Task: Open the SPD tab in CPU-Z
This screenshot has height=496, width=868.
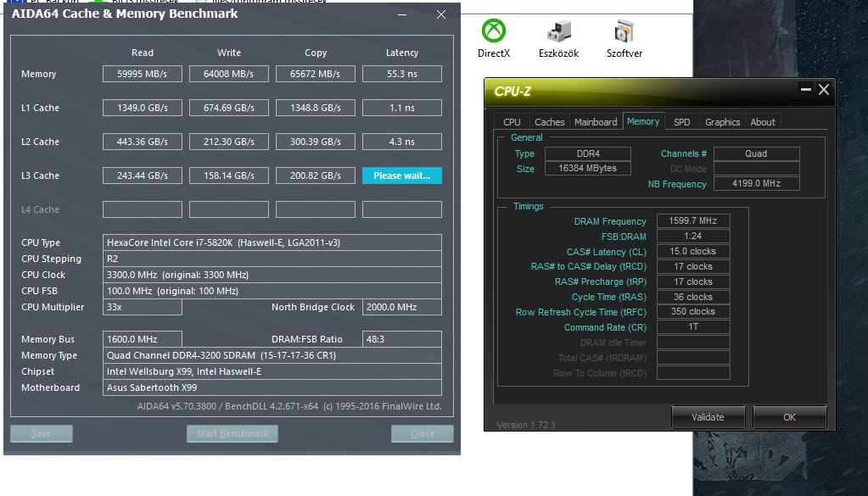Action: [x=681, y=122]
